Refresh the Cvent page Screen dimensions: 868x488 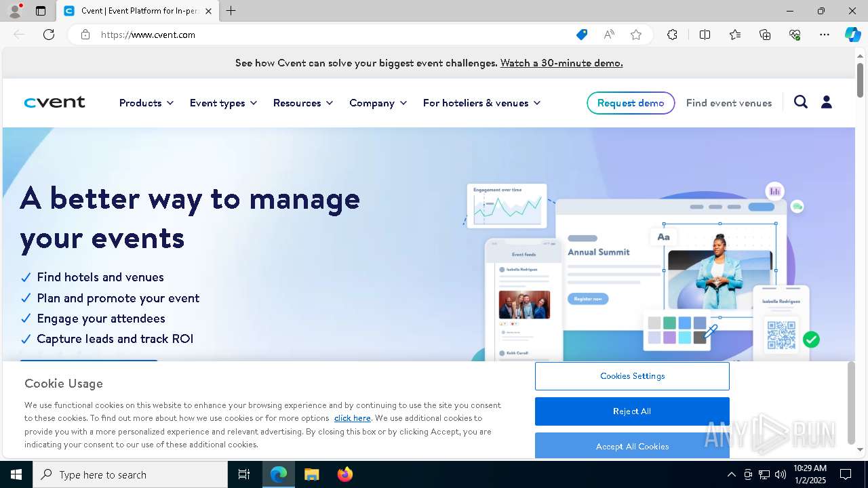tap(49, 35)
